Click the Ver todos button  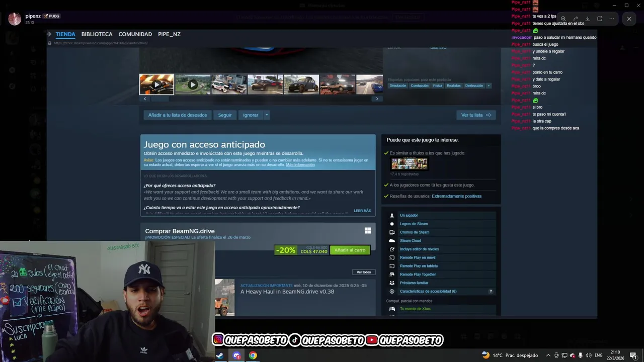(x=364, y=272)
